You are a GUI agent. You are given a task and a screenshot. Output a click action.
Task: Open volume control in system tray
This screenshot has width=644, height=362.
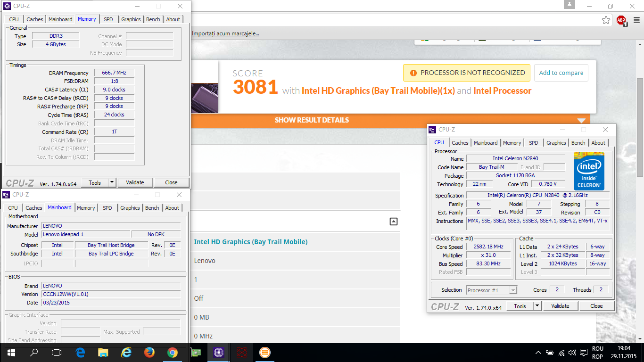pyautogui.click(x=572, y=353)
